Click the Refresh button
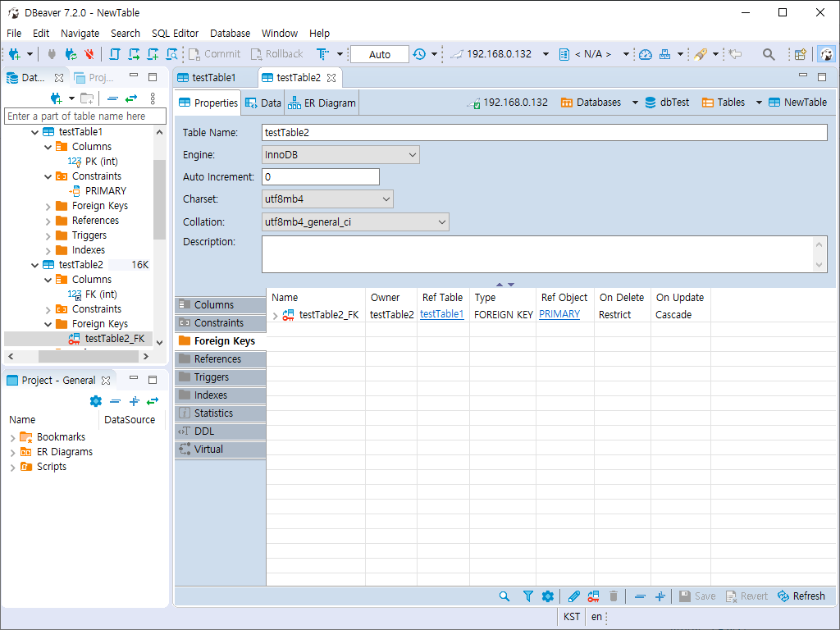Image resolution: width=840 pixels, height=630 pixels. (x=801, y=596)
